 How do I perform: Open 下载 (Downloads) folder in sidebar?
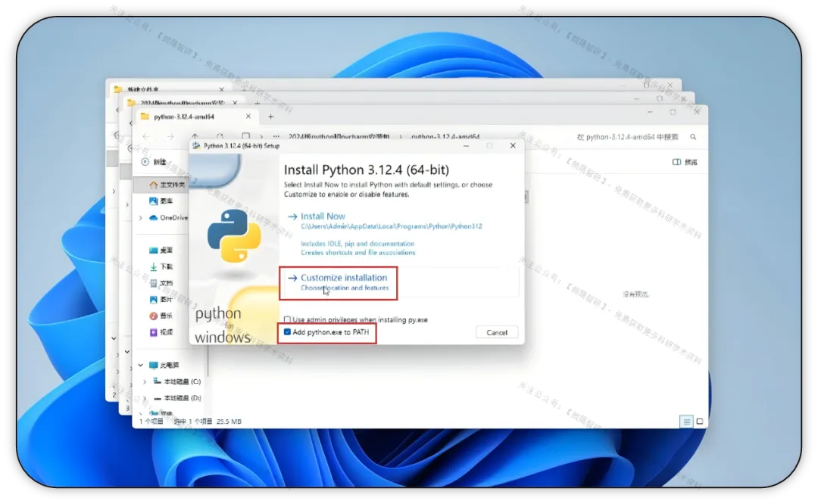point(161,266)
